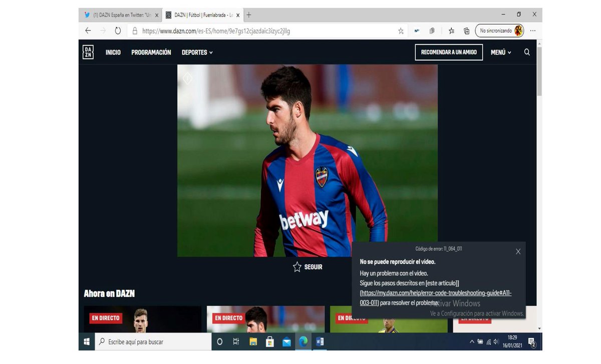Image resolution: width=601 pixels, height=364 pixels.
Task: Click the taskbar search box
Action: 153,341
